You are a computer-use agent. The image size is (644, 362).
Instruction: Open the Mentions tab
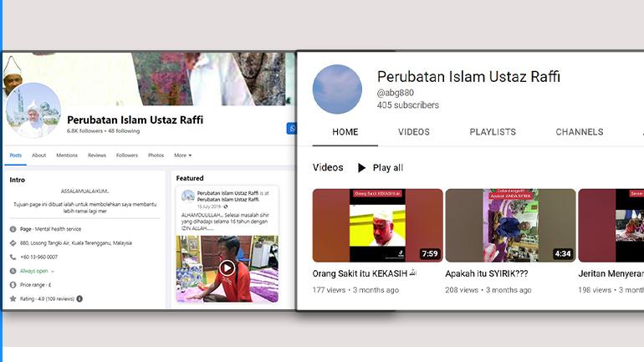(x=67, y=156)
